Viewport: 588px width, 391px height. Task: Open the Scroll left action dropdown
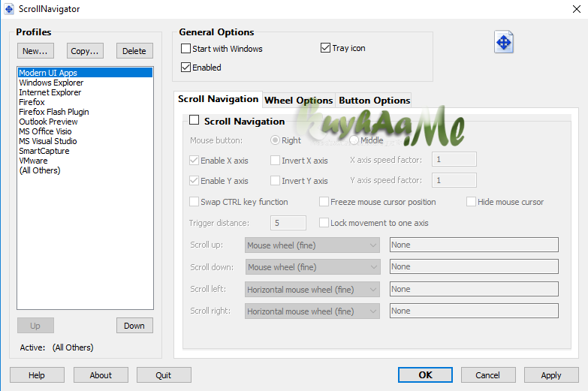pyautogui.click(x=312, y=290)
